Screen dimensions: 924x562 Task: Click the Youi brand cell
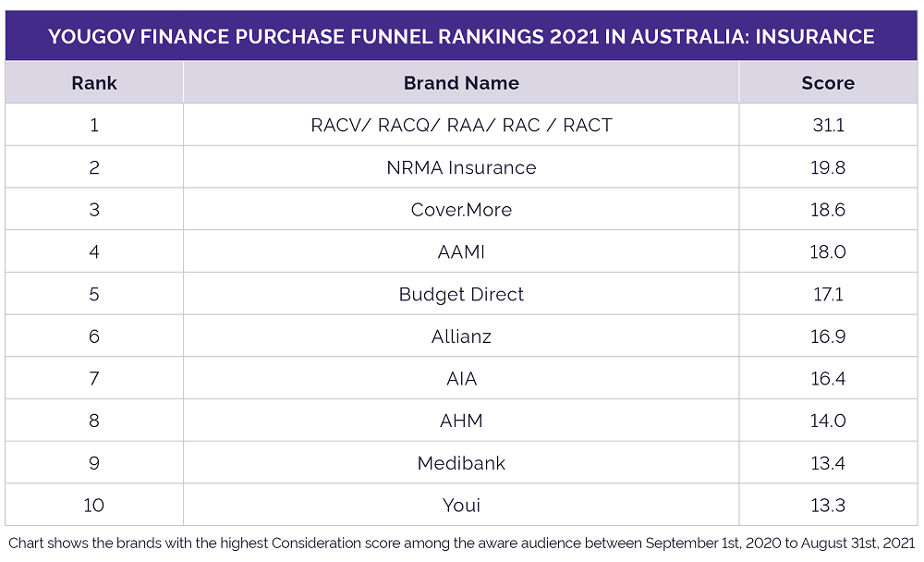coord(461,505)
